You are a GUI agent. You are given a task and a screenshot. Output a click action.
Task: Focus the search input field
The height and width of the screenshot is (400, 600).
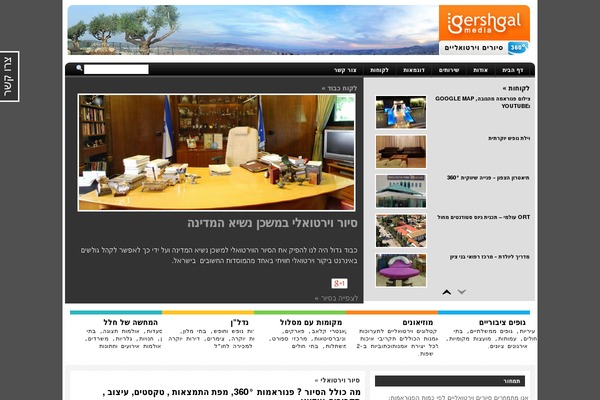click(x=116, y=69)
